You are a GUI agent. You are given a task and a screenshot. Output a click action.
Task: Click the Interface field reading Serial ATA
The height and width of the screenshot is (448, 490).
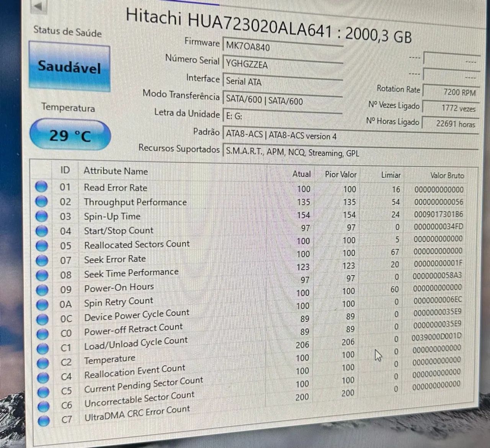tap(283, 81)
